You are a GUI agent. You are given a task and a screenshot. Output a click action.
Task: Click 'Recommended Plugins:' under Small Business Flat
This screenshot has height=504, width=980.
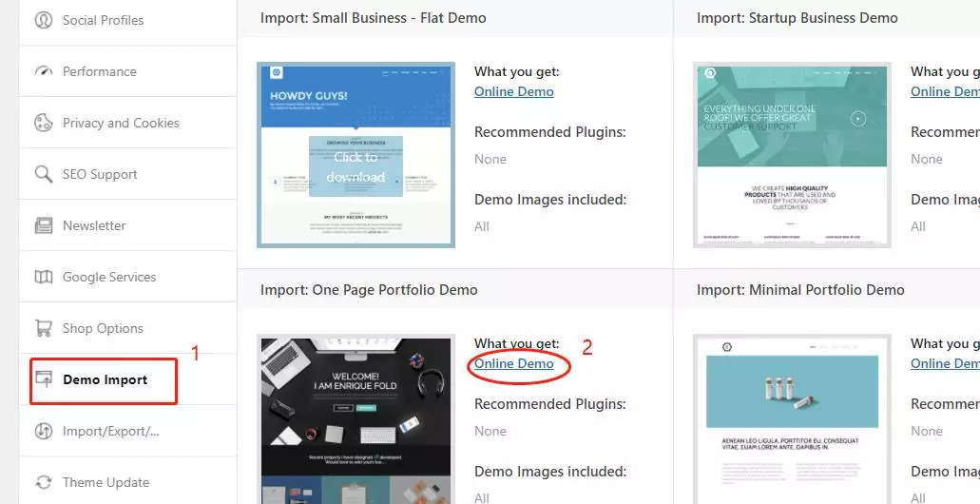(x=550, y=132)
